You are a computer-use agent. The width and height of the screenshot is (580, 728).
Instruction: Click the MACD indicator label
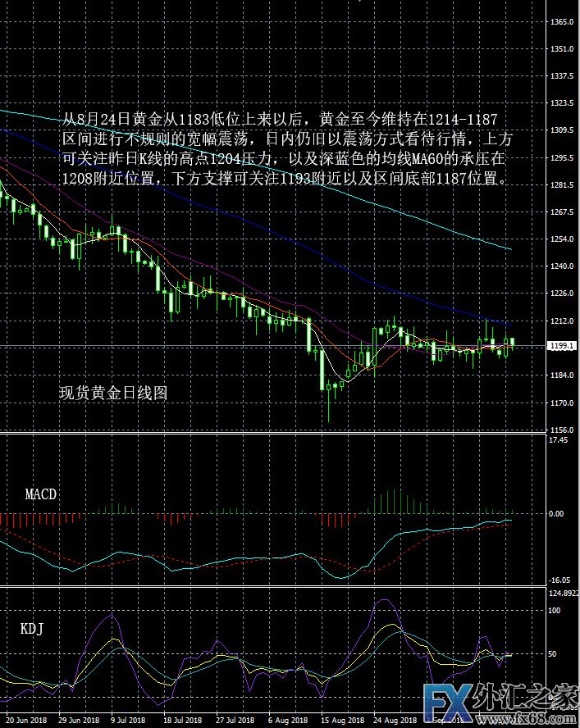41,494
